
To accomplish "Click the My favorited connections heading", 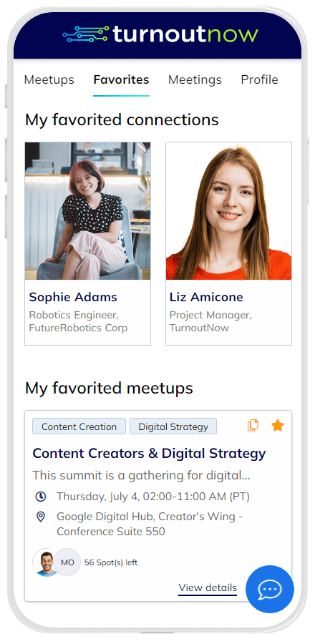I will pyautogui.click(x=122, y=120).
